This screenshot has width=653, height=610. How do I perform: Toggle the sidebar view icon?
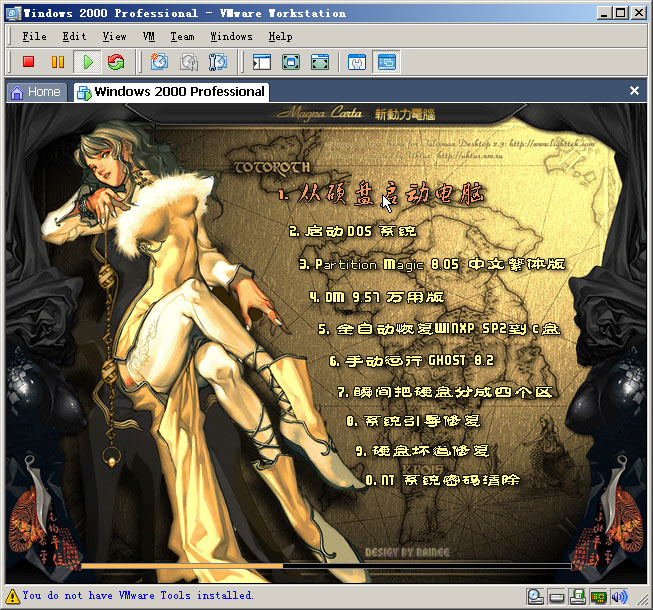point(262,62)
